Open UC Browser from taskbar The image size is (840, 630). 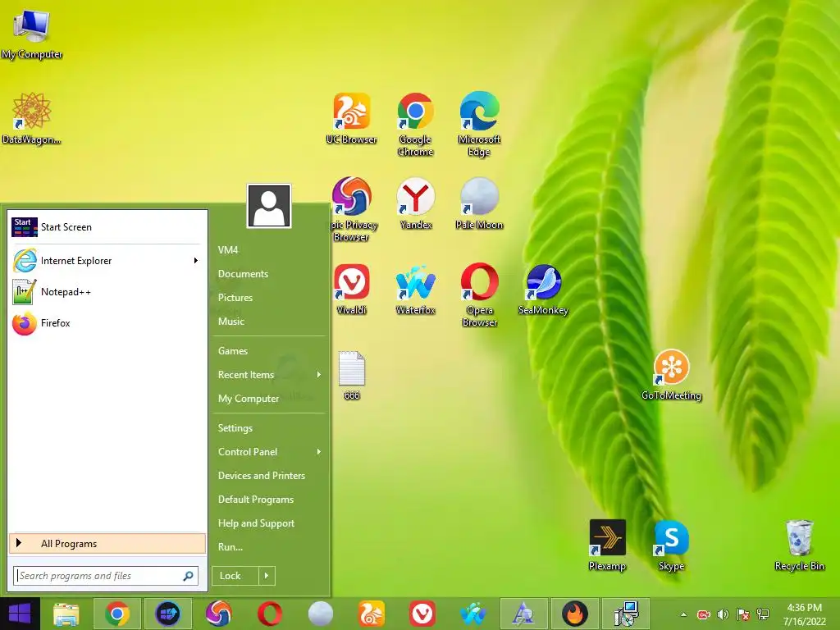[372, 614]
